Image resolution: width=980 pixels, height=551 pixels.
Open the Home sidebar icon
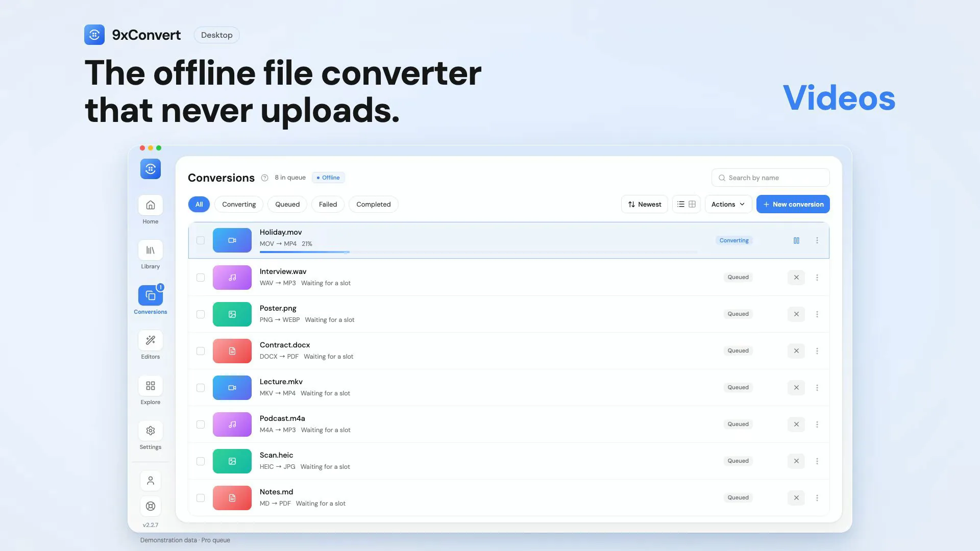coord(150,205)
